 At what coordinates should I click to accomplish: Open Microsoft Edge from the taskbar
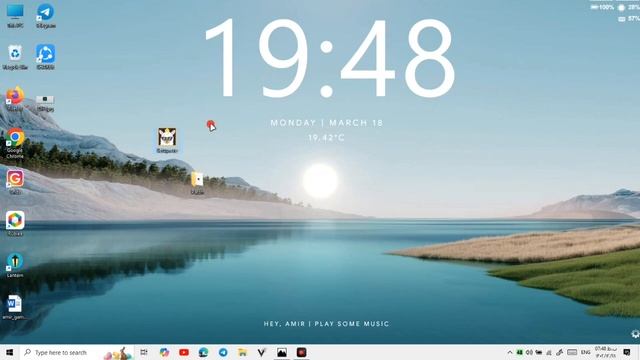203,352
